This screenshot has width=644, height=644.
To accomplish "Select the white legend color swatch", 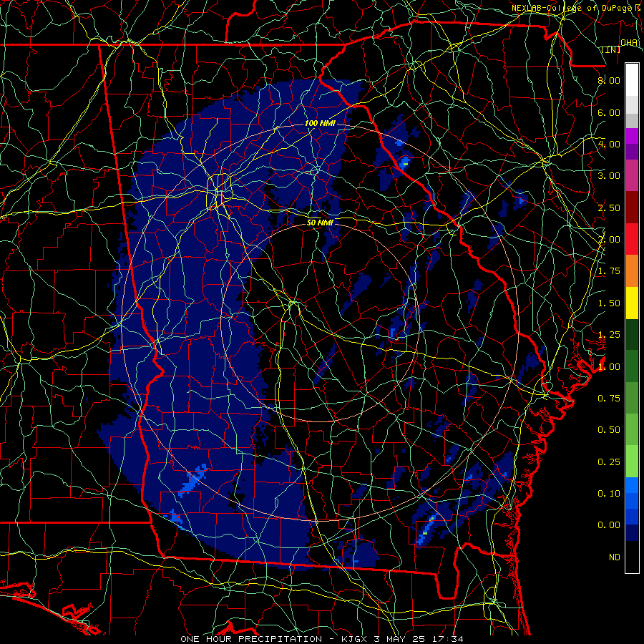I will pyautogui.click(x=632, y=80).
